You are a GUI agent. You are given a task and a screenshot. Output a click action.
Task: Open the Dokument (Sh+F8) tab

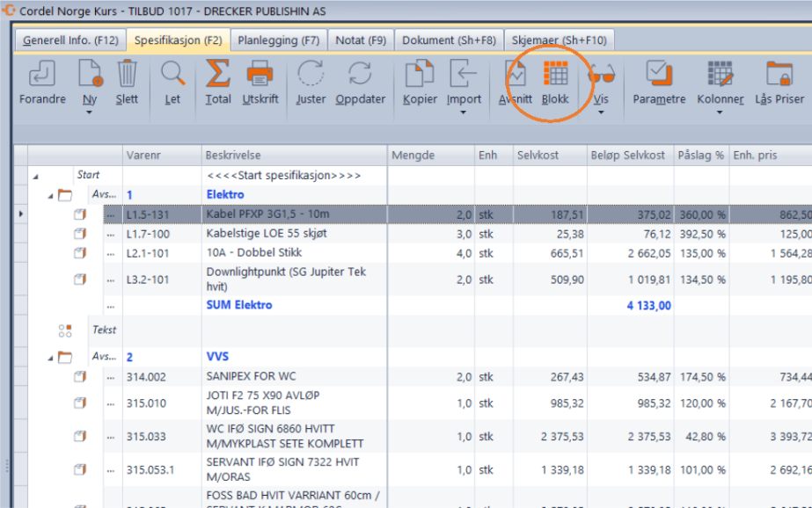click(449, 40)
